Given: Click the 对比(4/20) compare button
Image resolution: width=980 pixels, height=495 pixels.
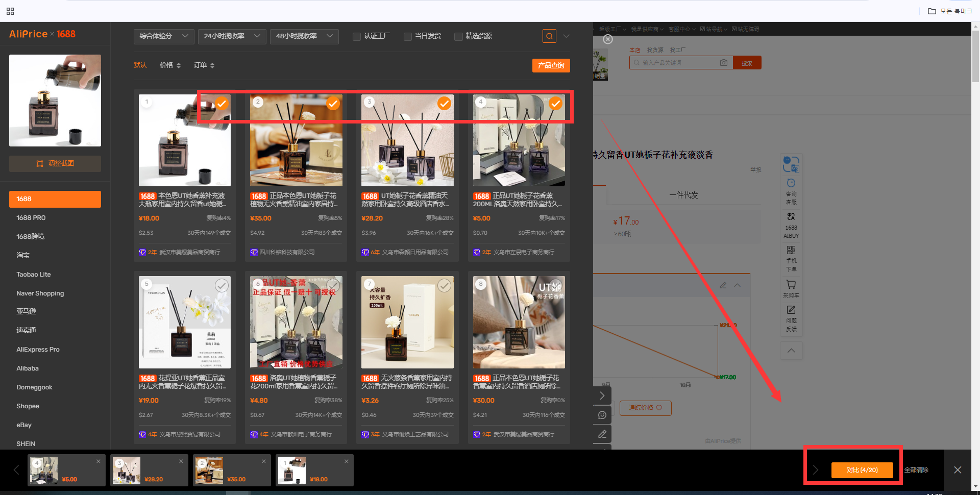Looking at the screenshot, I should [862, 470].
